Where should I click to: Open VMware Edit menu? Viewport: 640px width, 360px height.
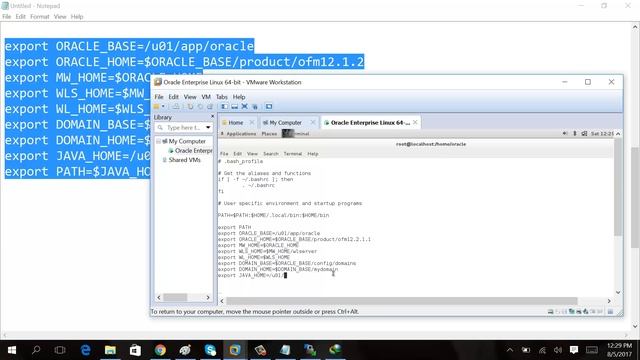click(173, 97)
